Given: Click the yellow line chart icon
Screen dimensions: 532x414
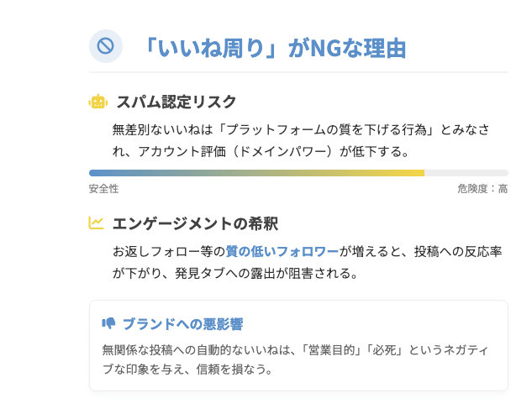Looking at the screenshot, I should [96, 223].
